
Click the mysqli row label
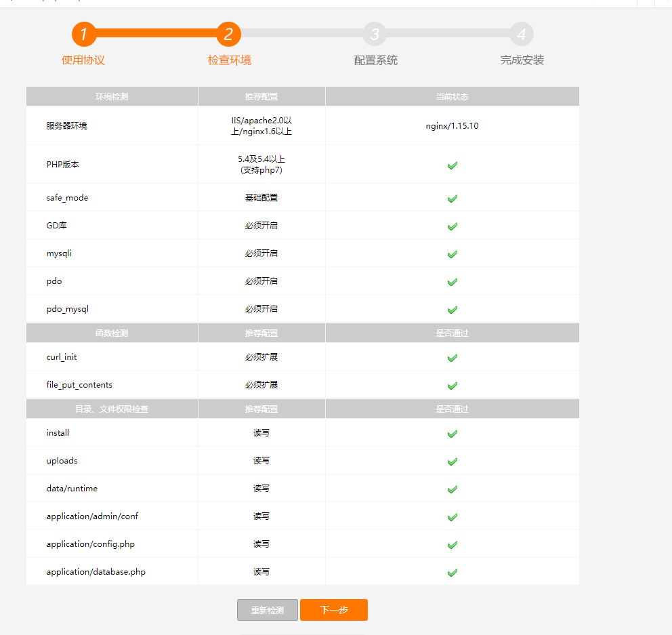point(59,253)
